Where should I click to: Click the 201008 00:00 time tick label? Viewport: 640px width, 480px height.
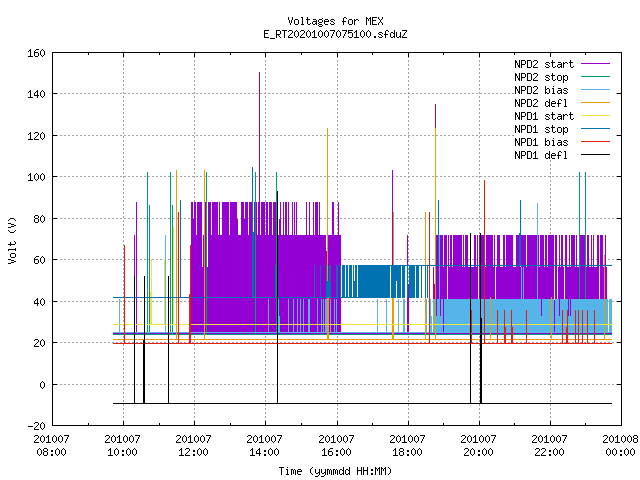pos(620,446)
